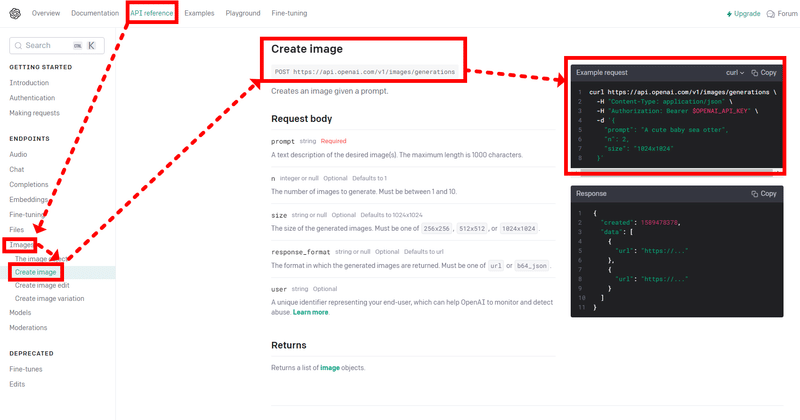This screenshot has height=420, width=800.
Task: Click the Create image heading
Action: coord(307,49)
